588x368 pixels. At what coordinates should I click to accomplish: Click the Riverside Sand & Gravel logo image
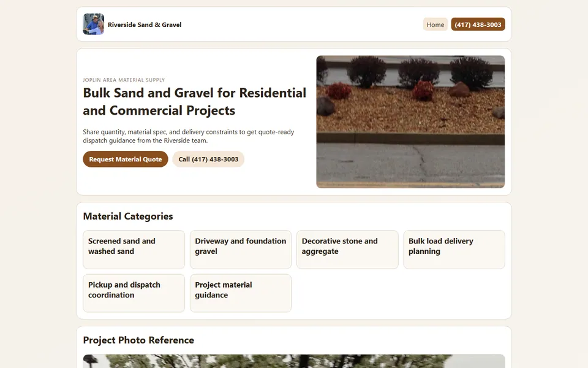[93, 24]
